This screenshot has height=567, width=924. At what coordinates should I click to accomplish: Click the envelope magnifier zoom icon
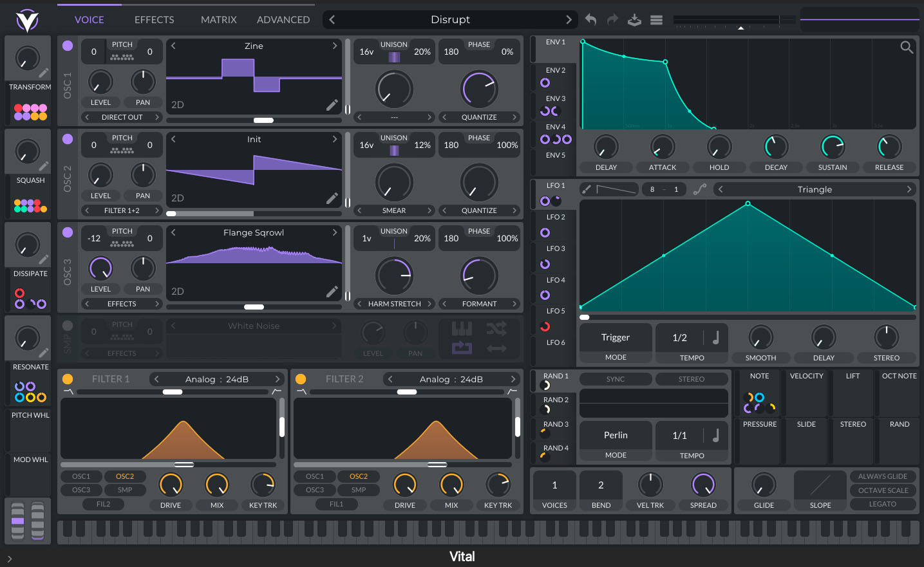click(x=907, y=47)
